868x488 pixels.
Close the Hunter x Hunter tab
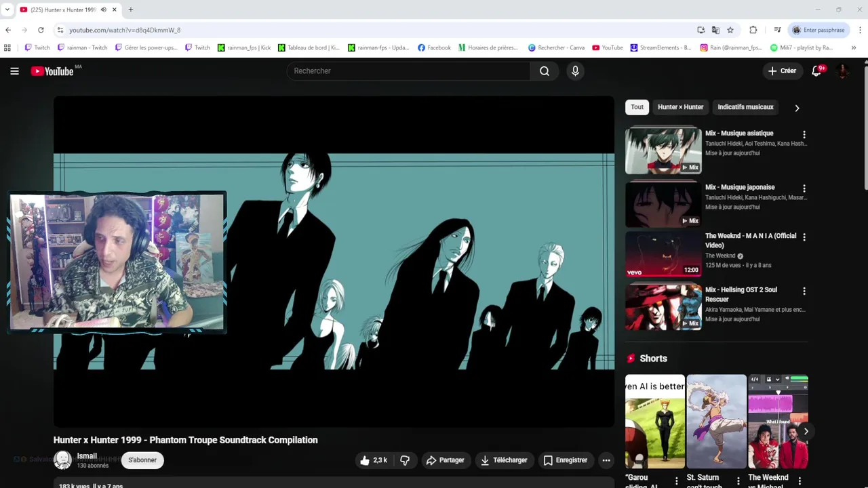[x=115, y=9]
